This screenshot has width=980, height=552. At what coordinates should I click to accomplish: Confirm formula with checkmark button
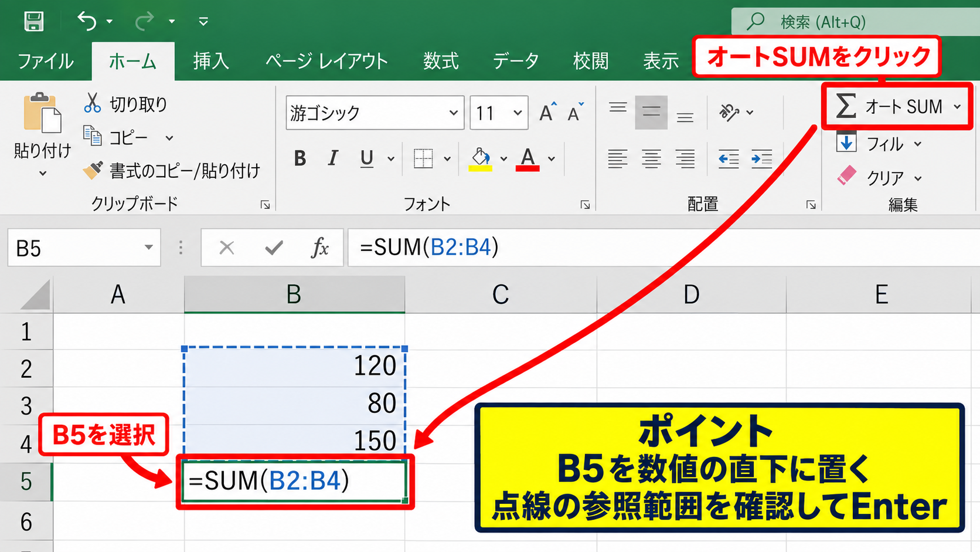(x=274, y=248)
